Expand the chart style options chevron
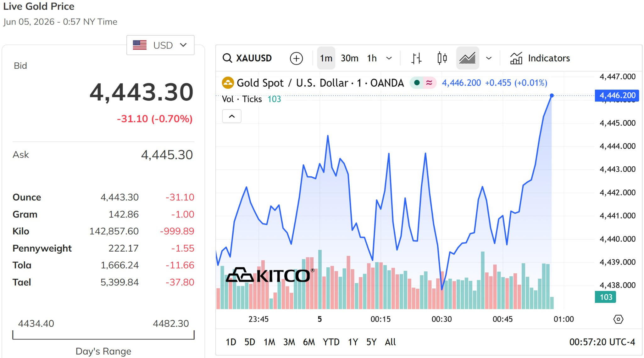This screenshot has width=644, height=358. point(489,58)
